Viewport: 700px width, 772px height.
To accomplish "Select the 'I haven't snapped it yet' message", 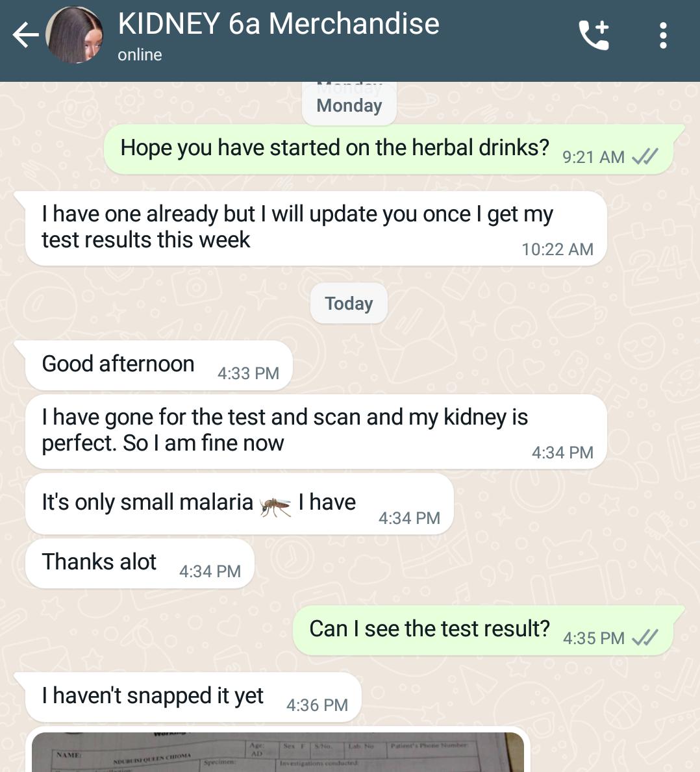I will tap(193, 697).
